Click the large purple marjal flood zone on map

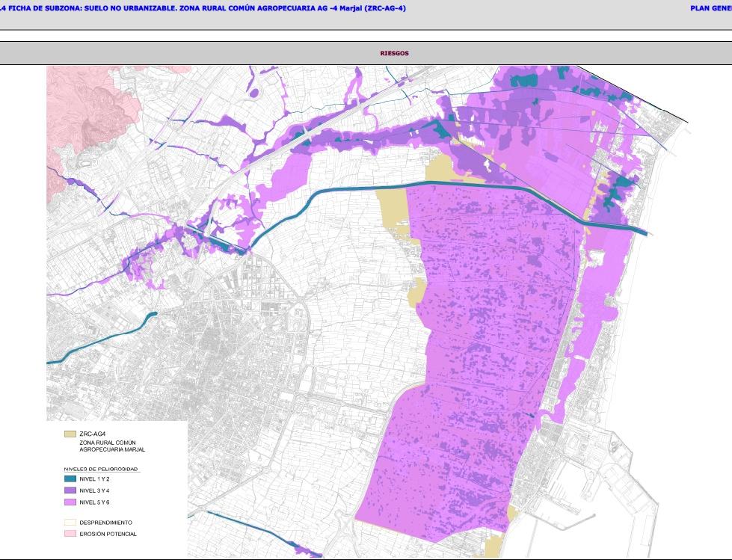[x=479, y=336]
